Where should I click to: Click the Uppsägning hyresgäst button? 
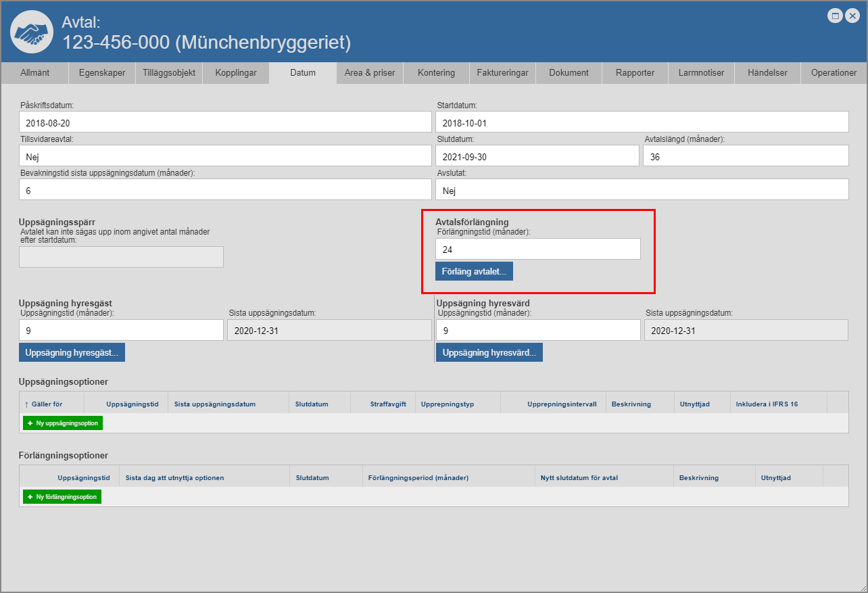72,352
